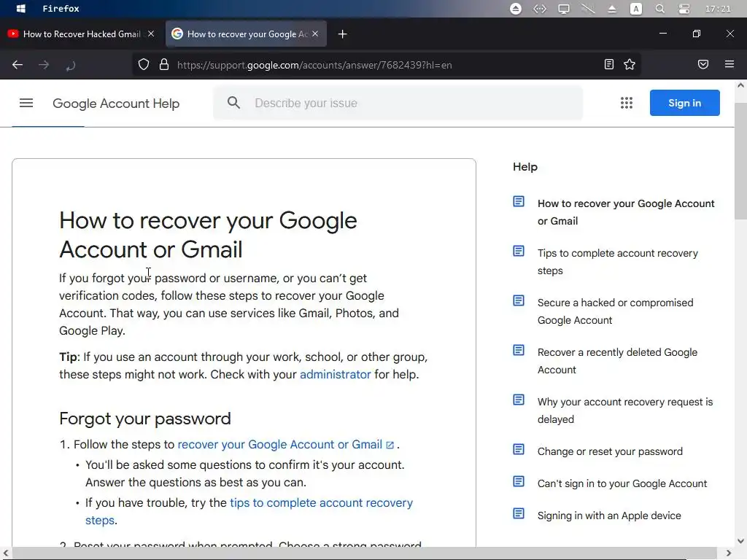The image size is (747, 560).
Task: Open the control center toggles icon
Action: (x=684, y=9)
